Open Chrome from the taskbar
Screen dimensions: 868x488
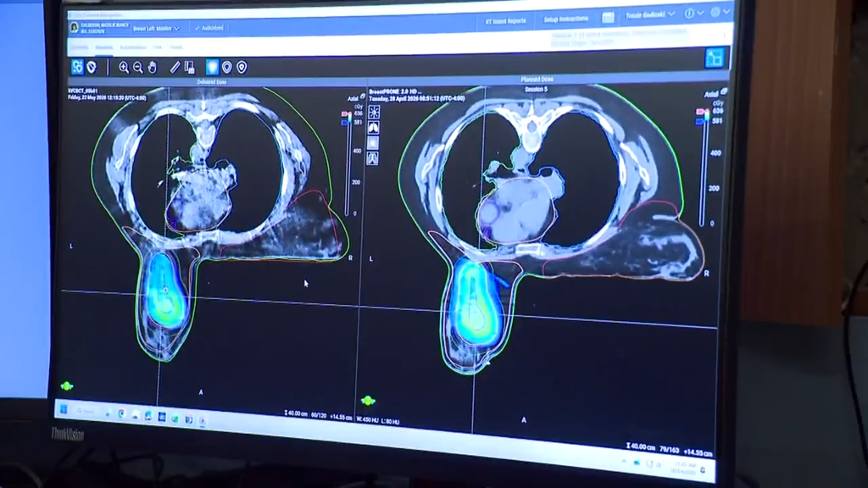pyautogui.click(x=122, y=413)
